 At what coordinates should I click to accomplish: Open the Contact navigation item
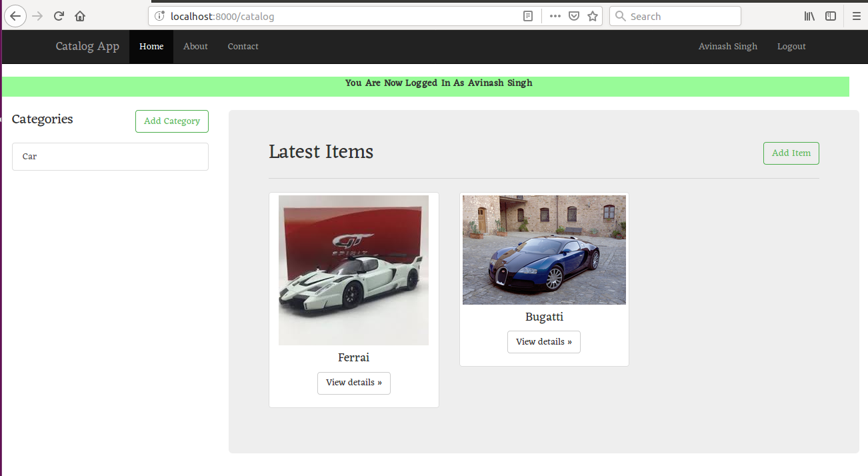243,47
